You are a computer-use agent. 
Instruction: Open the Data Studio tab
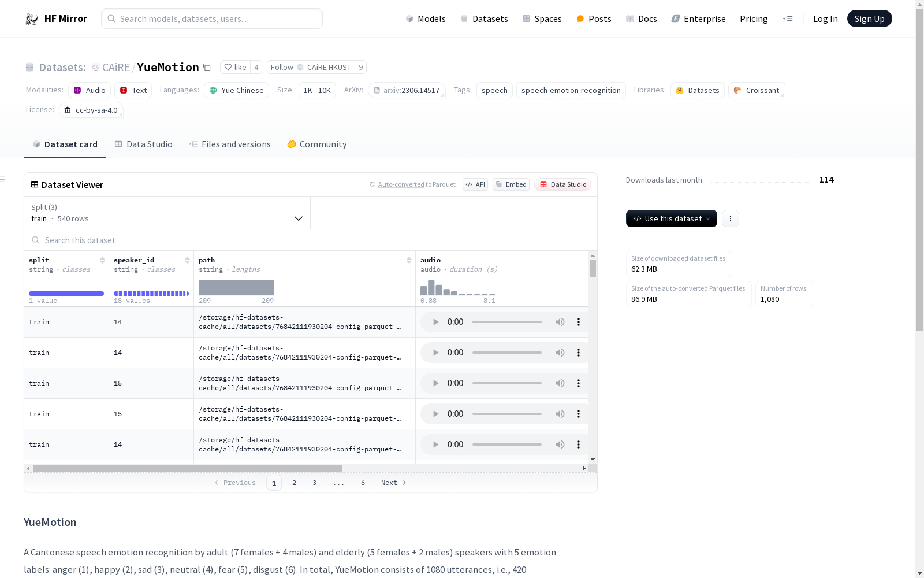coord(143,144)
